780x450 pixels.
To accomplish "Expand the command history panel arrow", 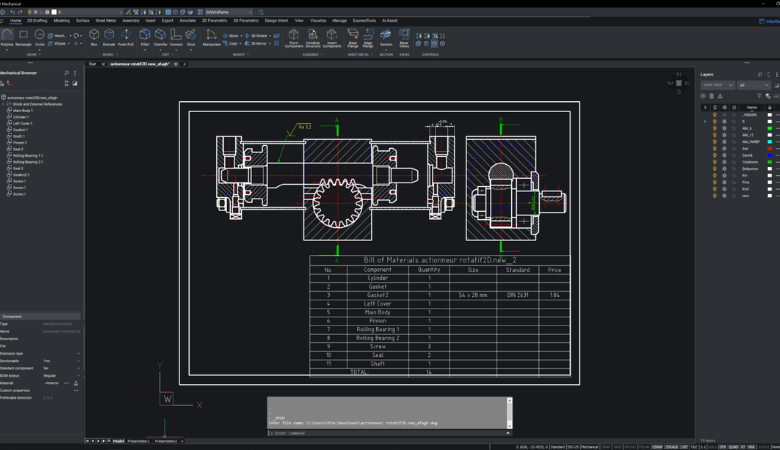I will coord(508,433).
